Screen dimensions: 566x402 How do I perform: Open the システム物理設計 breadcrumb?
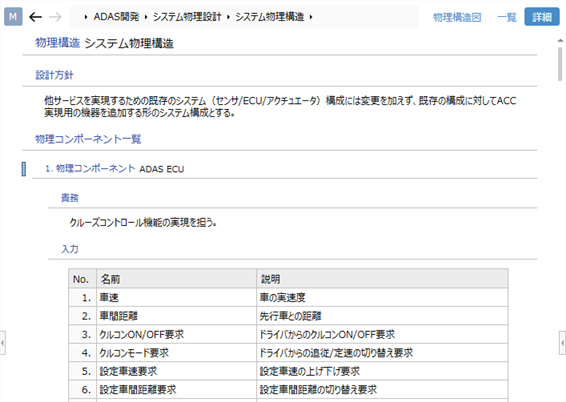[187, 17]
